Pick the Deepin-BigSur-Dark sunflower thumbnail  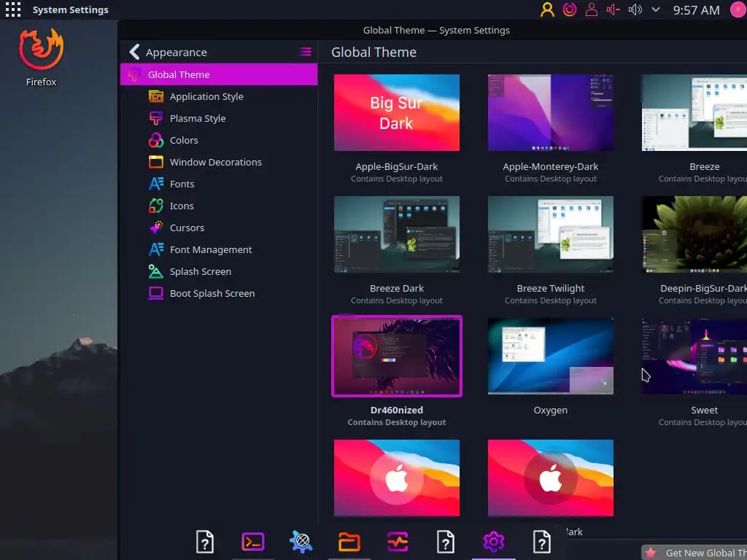coord(694,234)
